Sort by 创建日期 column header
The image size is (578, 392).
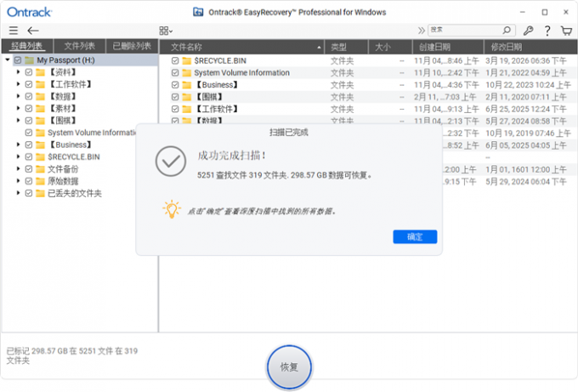(x=448, y=48)
